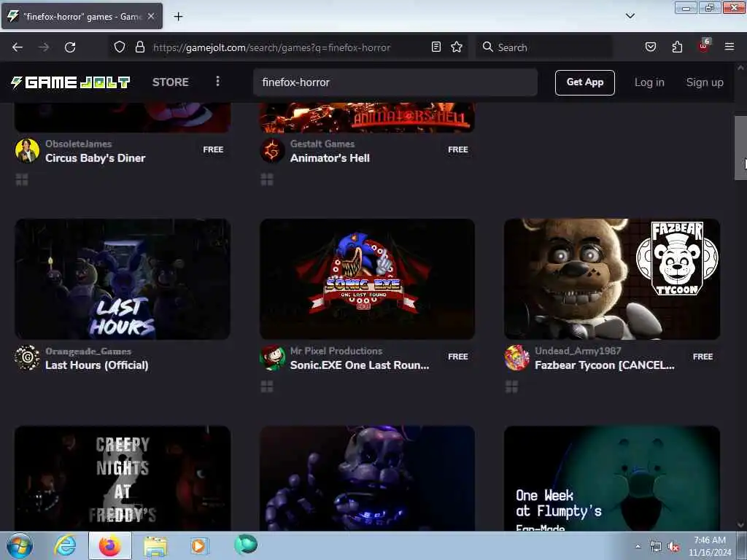The height and width of the screenshot is (560, 747).
Task: Focus the Game Jolt finefox-horror search field
Action: (x=395, y=82)
